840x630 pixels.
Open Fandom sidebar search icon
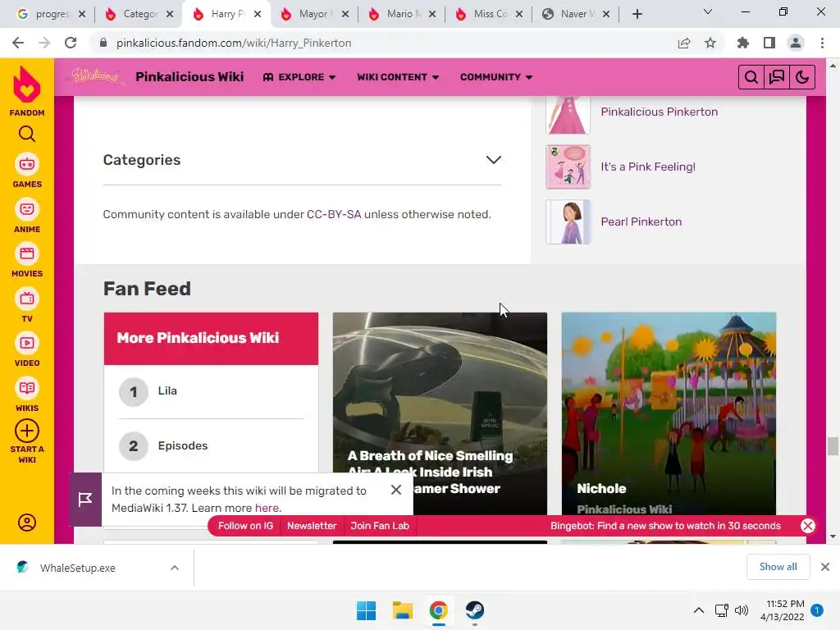27,134
